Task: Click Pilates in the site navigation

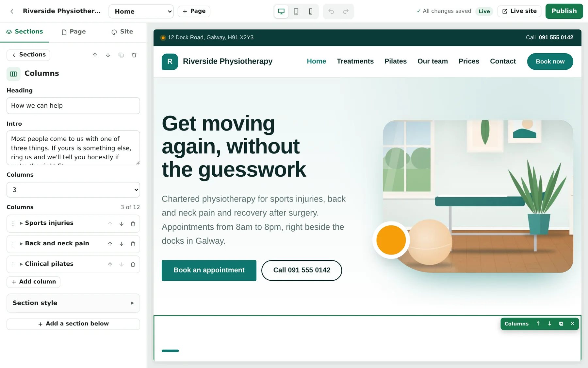Action: pos(396,61)
